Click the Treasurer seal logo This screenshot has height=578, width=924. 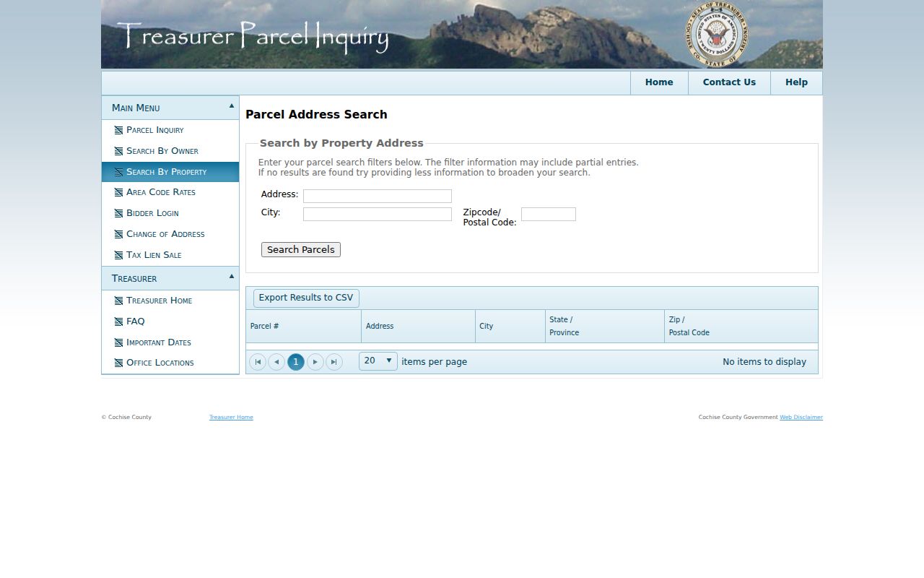point(717,34)
